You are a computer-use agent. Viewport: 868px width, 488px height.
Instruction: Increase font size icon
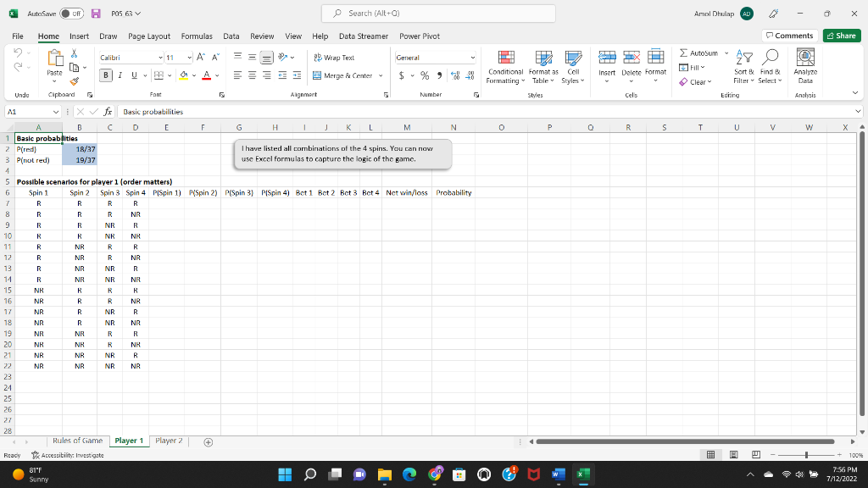(x=201, y=57)
